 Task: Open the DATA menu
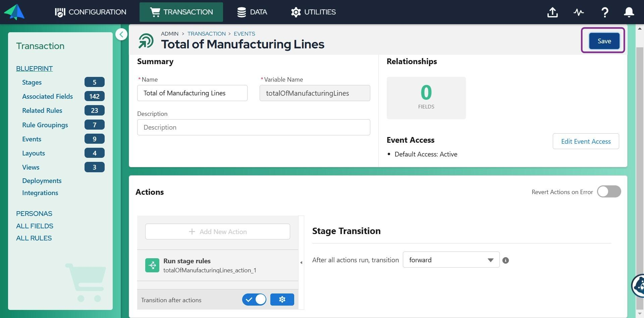tap(252, 12)
